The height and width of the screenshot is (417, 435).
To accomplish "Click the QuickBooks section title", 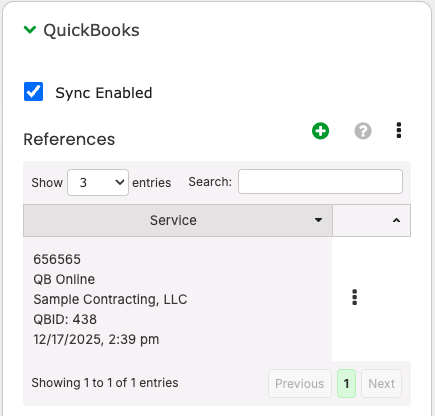I will click(91, 30).
